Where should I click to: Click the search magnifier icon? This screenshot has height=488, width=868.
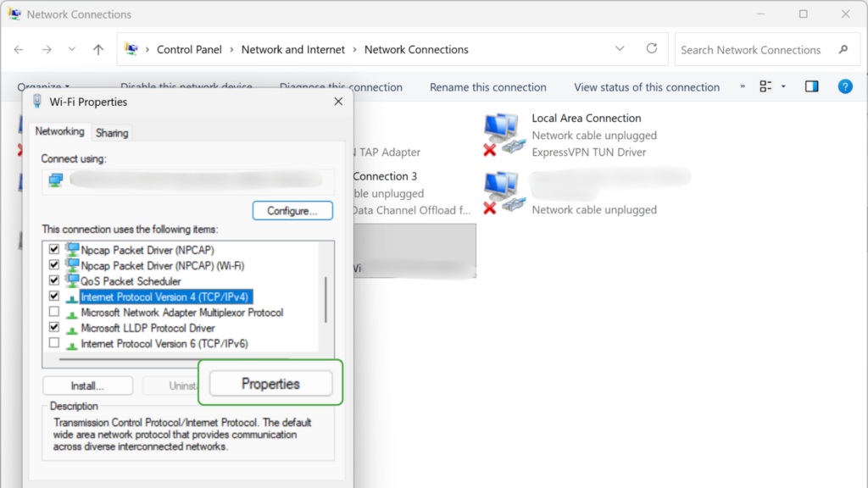point(843,50)
